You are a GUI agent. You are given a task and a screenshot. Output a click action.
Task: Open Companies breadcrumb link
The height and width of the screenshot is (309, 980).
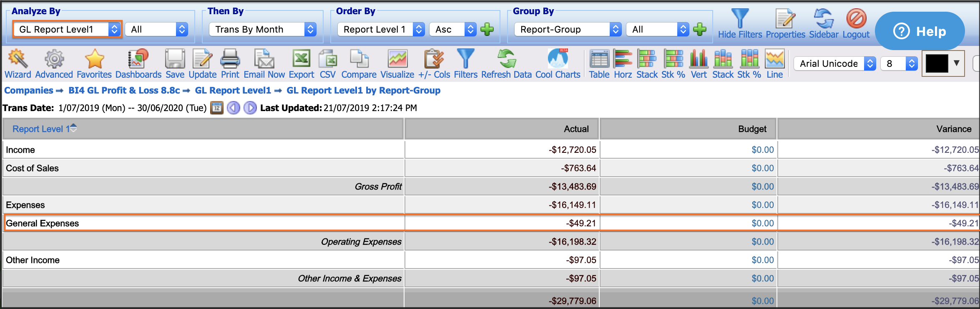coord(29,90)
